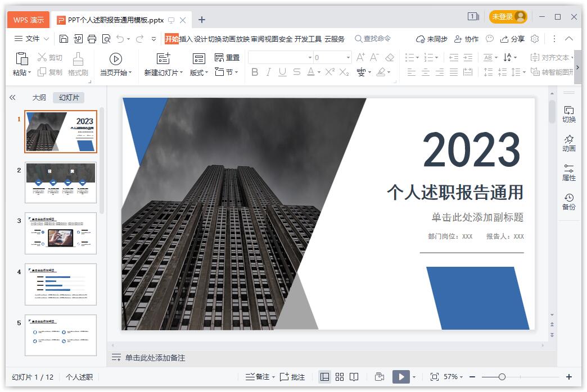
Task: Click the 当页开始 slideshow play icon
Action: pos(116,59)
